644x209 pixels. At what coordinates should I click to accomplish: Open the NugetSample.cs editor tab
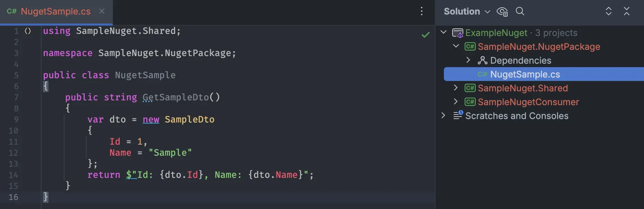[56, 11]
